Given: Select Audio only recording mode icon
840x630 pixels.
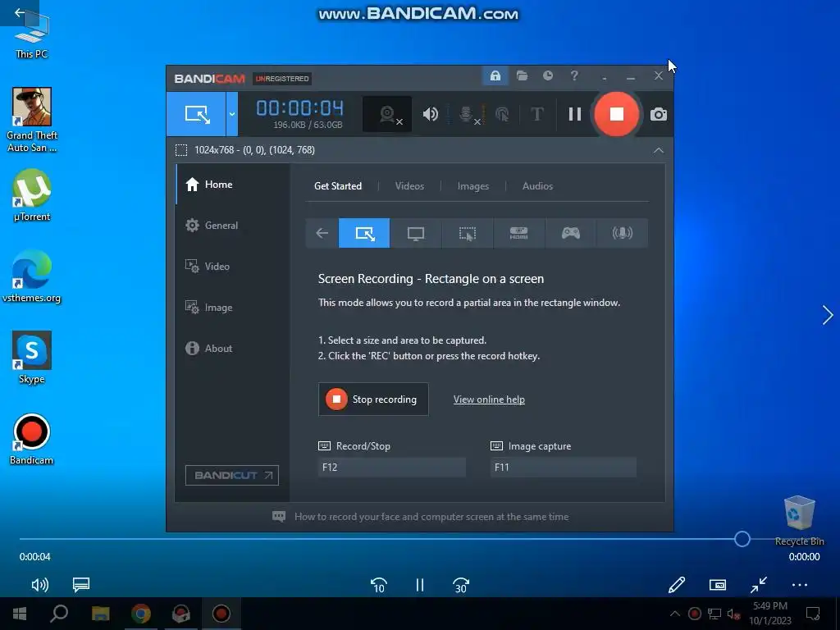Looking at the screenshot, I should click(x=622, y=233).
